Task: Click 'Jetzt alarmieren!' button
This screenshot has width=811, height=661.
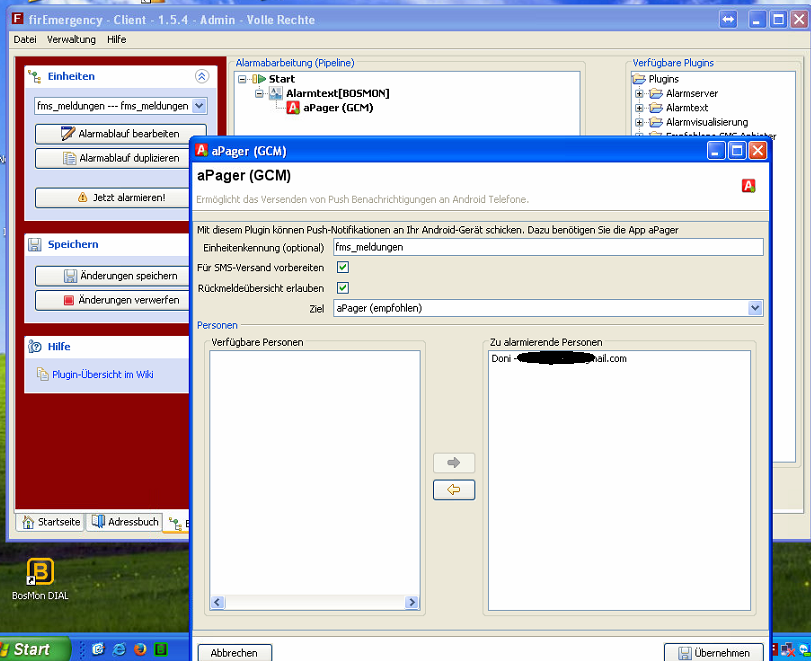Action: tap(121, 198)
